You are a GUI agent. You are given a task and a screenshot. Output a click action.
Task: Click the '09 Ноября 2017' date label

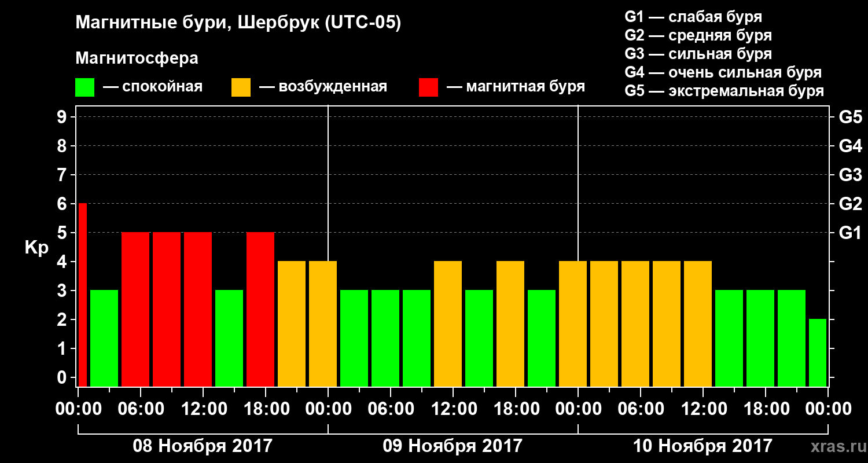(453, 446)
